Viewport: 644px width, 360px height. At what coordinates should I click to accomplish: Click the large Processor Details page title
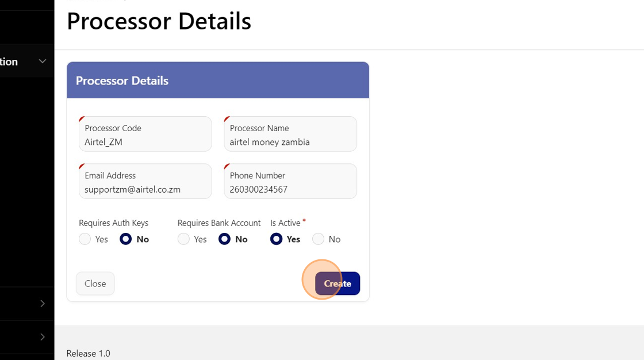point(159,22)
